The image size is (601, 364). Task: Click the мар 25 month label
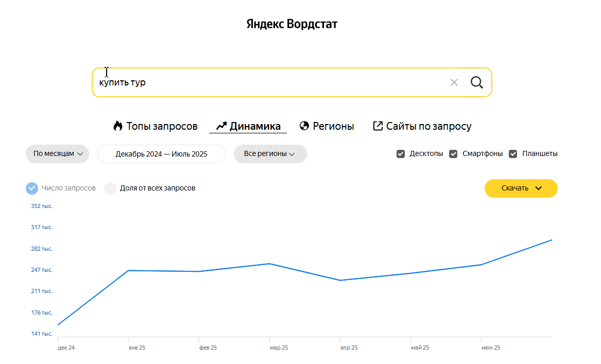point(279,348)
